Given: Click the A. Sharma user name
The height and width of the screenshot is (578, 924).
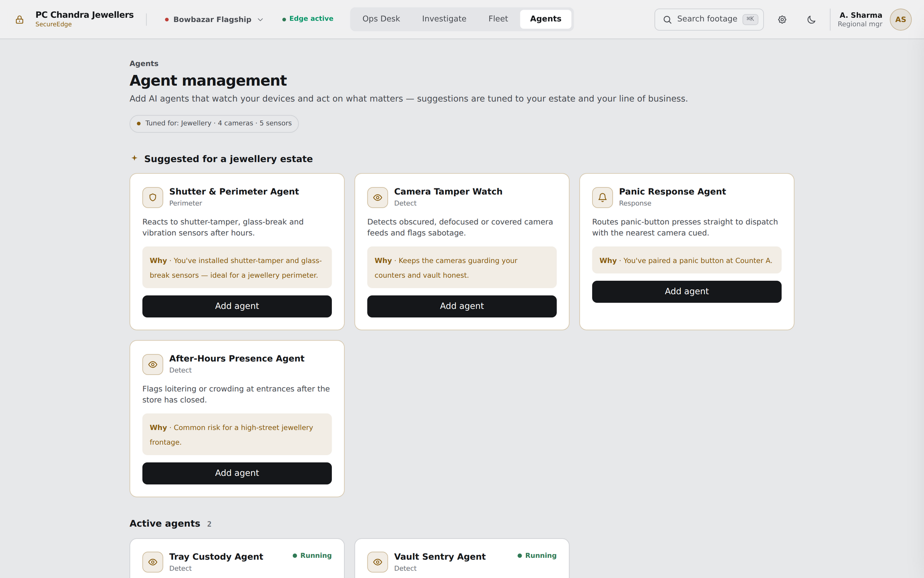Looking at the screenshot, I should [x=861, y=15].
